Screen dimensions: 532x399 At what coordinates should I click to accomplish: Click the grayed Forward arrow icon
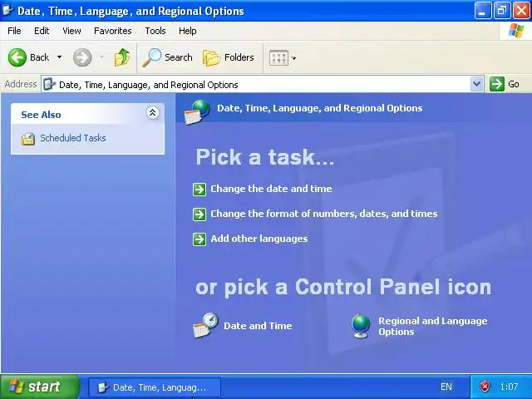pos(82,57)
